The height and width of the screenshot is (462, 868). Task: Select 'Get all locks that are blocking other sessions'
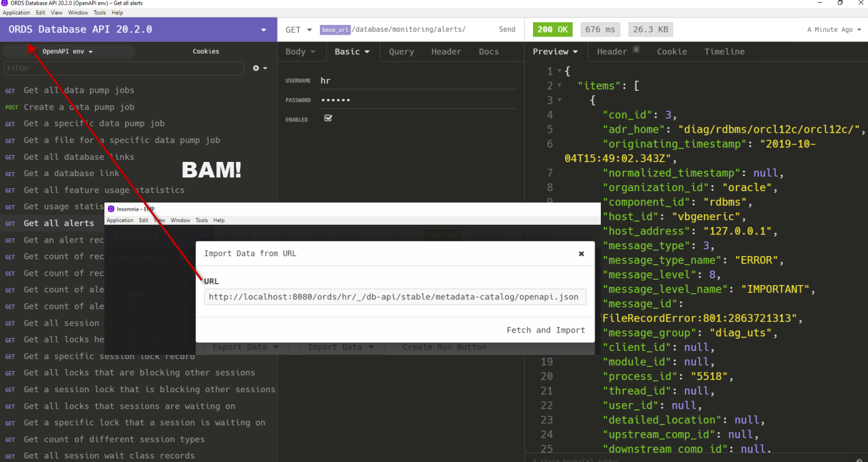point(138,373)
